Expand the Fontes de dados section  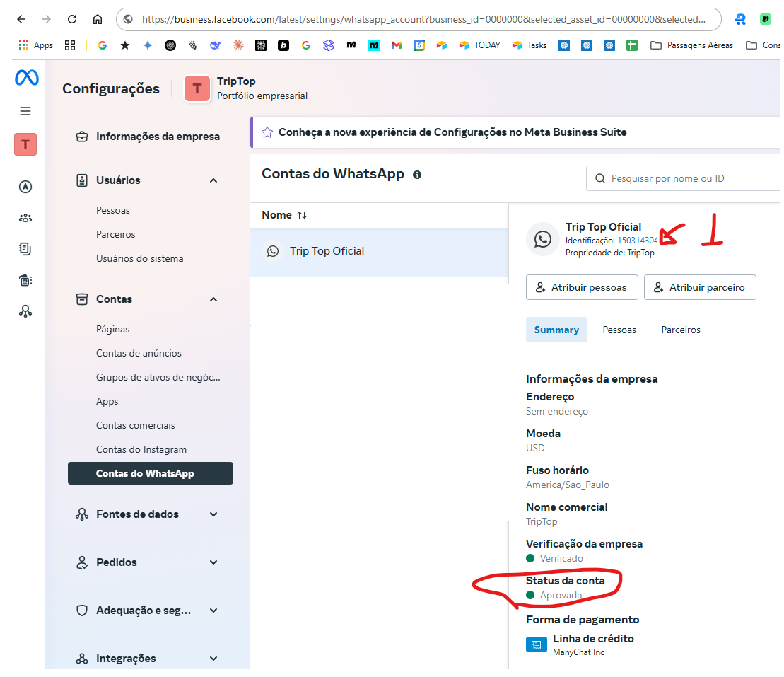[213, 514]
